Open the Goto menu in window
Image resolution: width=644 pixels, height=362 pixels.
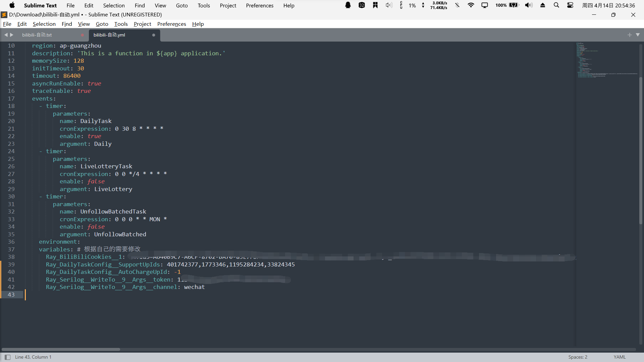(x=102, y=24)
